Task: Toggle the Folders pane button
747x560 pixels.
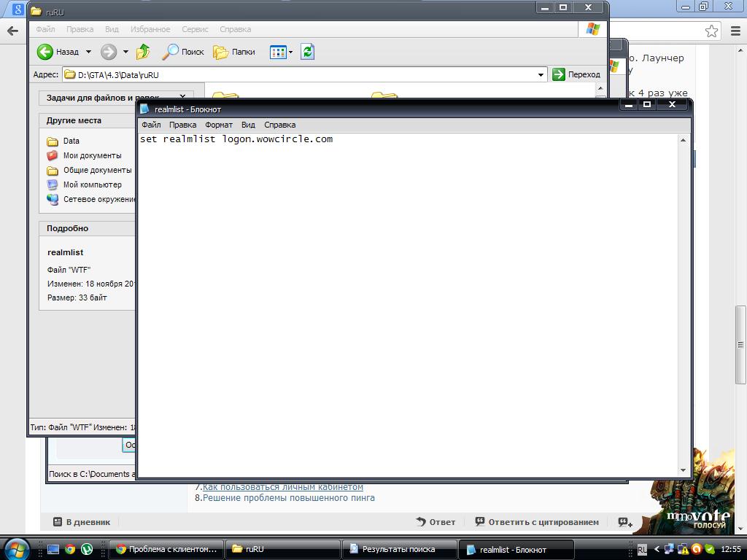Action: tap(234, 52)
